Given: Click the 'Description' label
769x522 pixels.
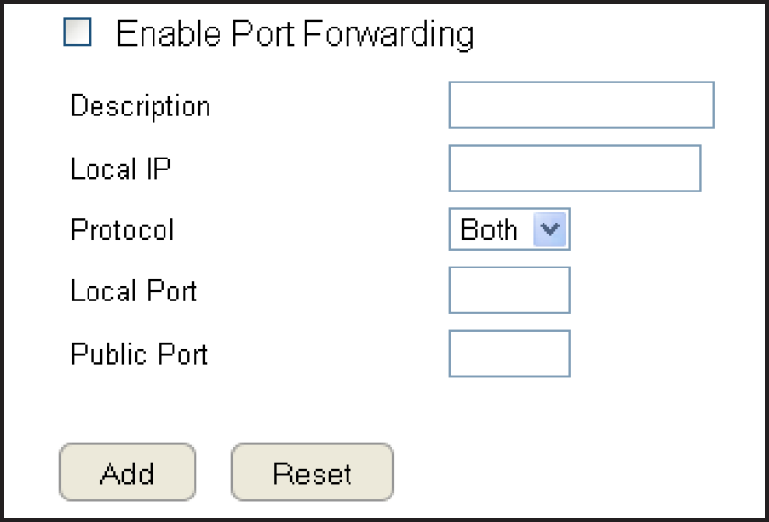Looking at the screenshot, I should [x=140, y=106].
